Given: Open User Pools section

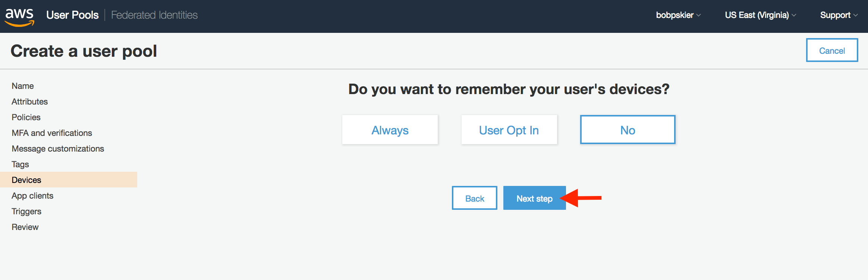Looking at the screenshot, I should tap(73, 15).
